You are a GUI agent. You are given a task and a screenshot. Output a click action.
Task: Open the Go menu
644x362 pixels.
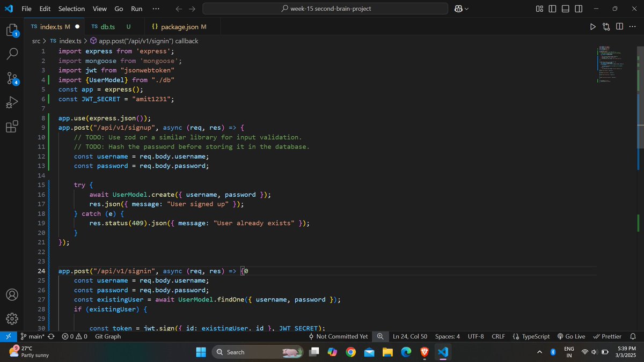pos(119,9)
